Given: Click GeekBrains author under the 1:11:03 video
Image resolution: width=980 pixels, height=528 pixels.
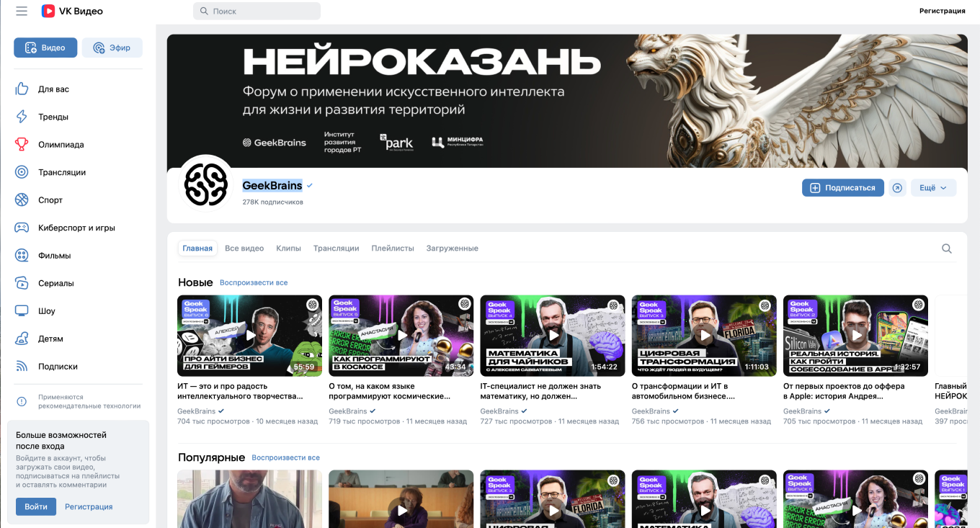Looking at the screenshot, I should click(x=651, y=411).
